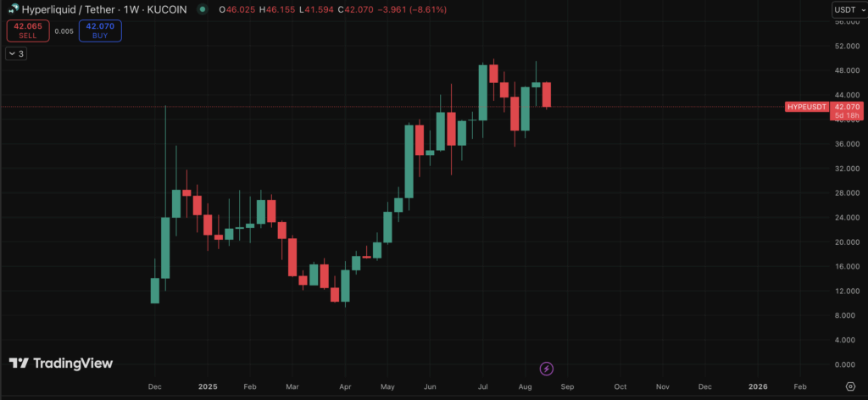Image resolution: width=868 pixels, height=400 pixels.
Task: Click the Oct time axis label
Action: click(x=620, y=386)
